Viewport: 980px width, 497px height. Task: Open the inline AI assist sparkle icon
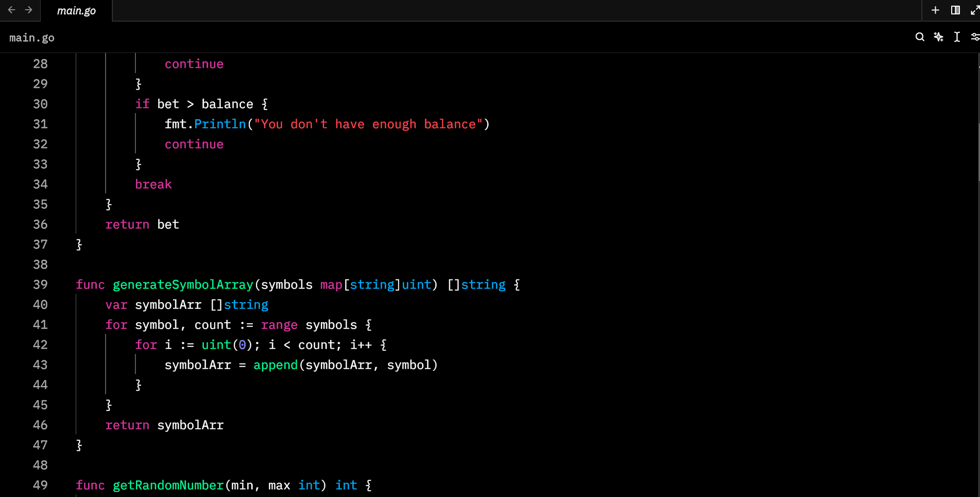click(938, 37)
